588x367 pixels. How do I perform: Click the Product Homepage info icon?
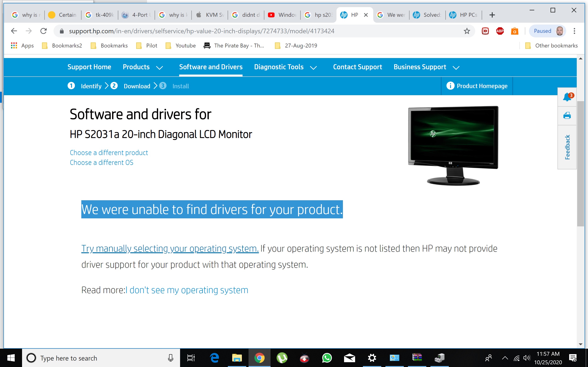click(x=450, y=86)
